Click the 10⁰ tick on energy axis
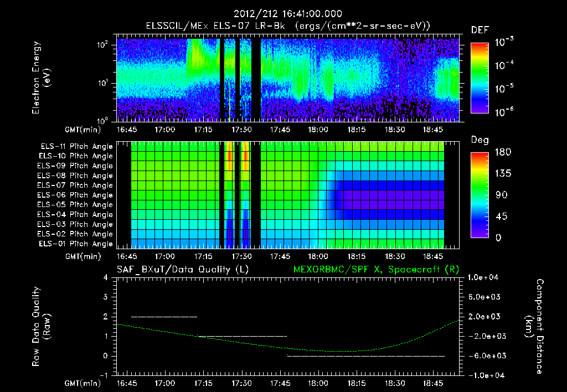 (102, 120)
